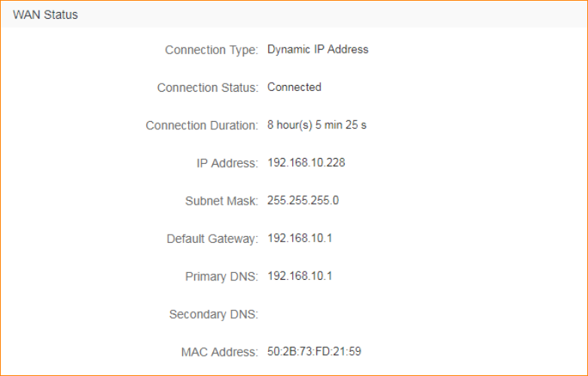Click the Connection Duration label

point(202,126)
